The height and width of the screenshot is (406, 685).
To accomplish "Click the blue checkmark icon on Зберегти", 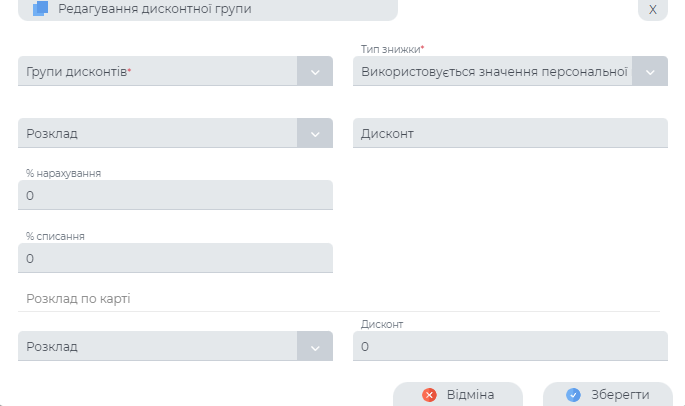I will [573, 395].
